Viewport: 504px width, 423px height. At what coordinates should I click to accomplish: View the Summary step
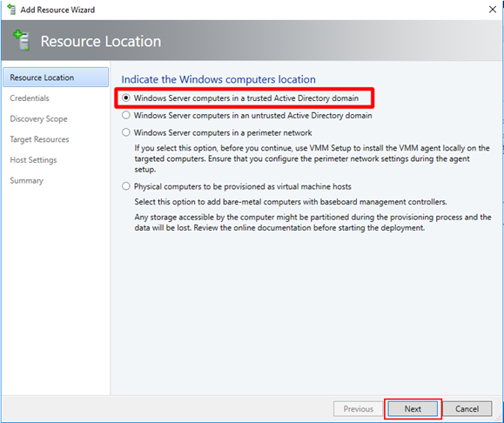pyautogui.click(x=26, y=181)
